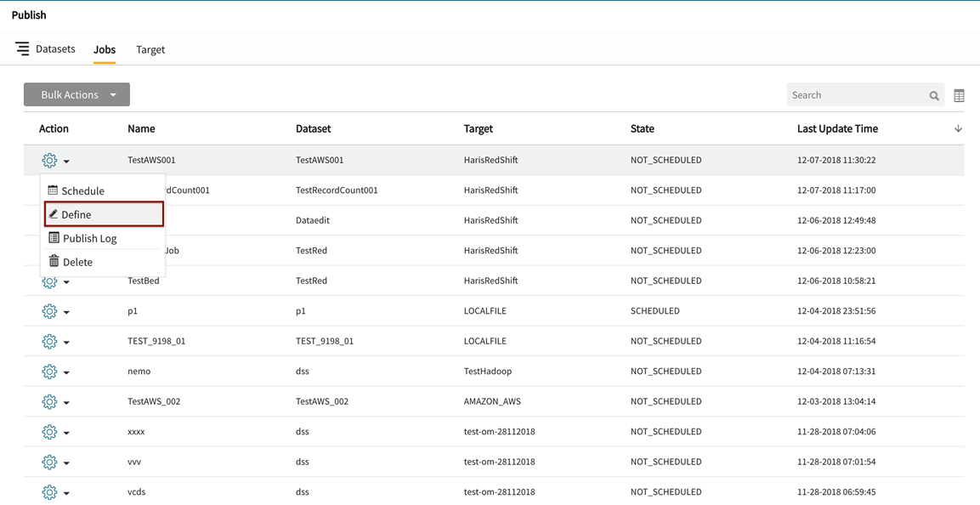Click the gear icon for p1 job
The height and width of the screenshot is (505, 980).
pyautogui.click(x=49, y=312)
